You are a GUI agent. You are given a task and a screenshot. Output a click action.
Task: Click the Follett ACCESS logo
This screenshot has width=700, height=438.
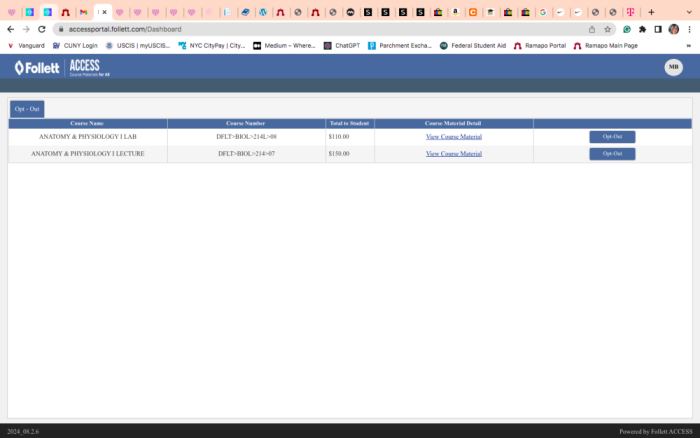tap(62, 68)
